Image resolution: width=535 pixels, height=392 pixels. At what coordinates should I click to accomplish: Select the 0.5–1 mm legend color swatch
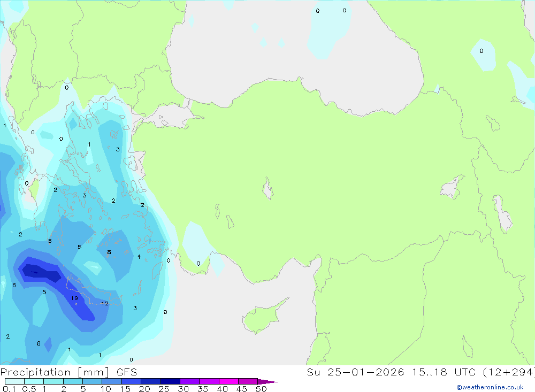[34, 381]
